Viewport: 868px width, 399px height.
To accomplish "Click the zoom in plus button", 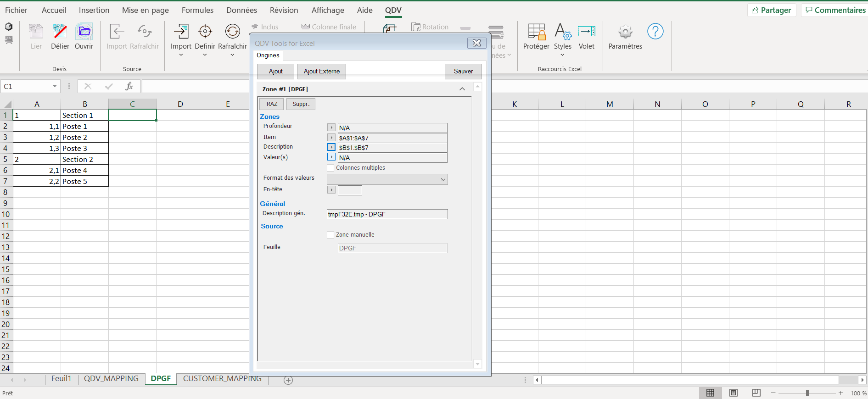I will click(x=841, y=393).
